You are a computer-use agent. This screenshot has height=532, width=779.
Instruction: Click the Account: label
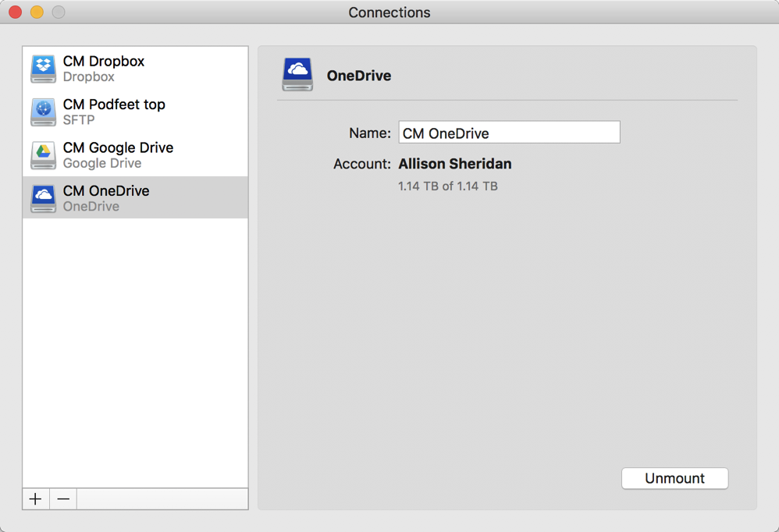click(362, 164)
